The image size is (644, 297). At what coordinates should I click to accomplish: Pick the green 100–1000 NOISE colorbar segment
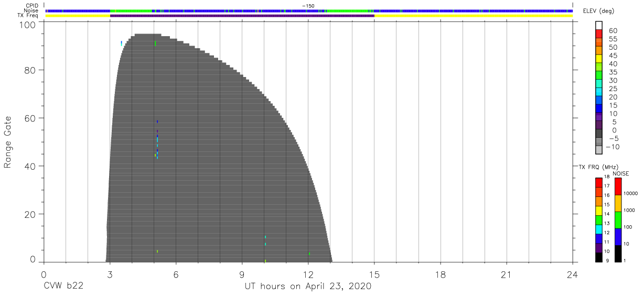618,220
